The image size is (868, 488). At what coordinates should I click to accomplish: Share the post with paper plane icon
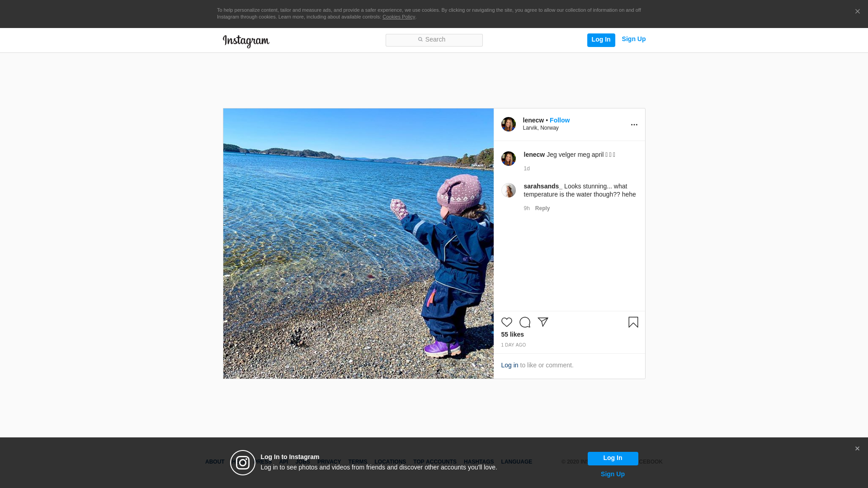pos(543,322)
